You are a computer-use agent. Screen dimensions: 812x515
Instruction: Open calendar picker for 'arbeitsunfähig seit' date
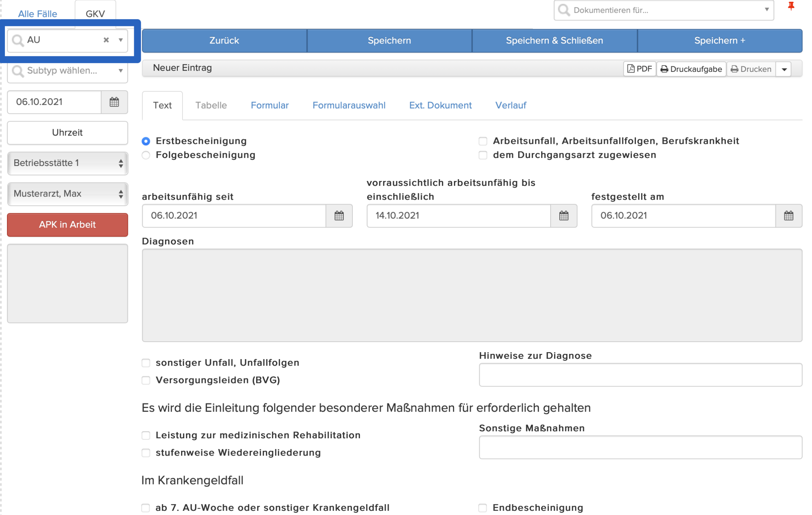(x=339, y=216)
